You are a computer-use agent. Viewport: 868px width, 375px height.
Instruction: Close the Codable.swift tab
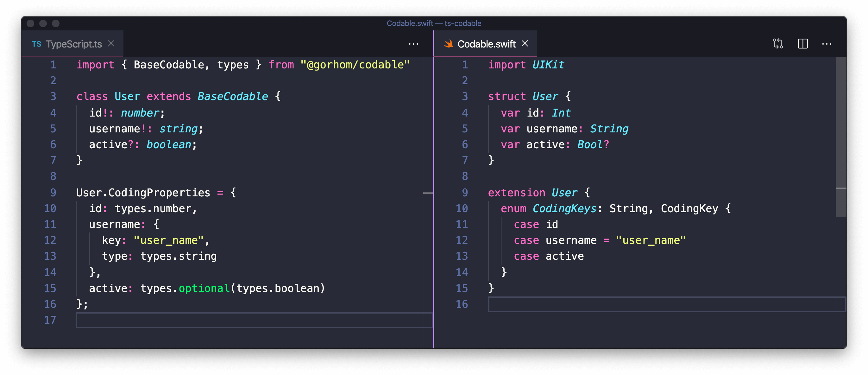(525, 44)
